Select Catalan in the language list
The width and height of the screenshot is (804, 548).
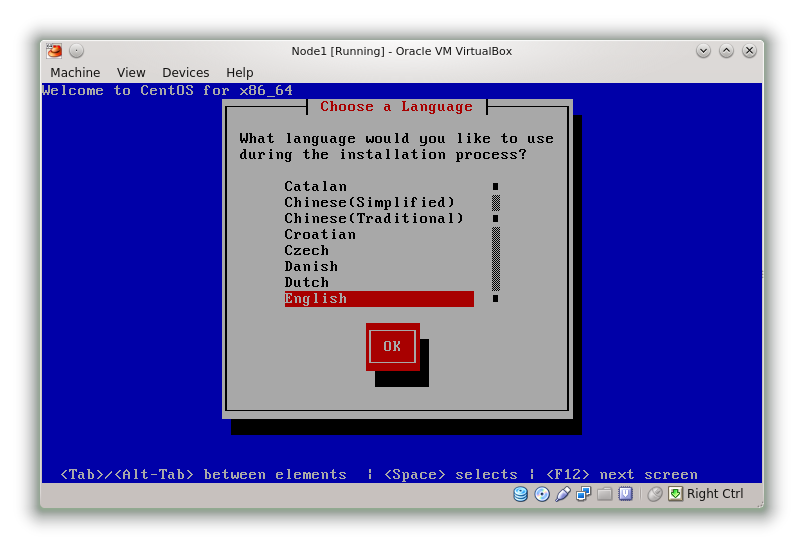point(379,186)
